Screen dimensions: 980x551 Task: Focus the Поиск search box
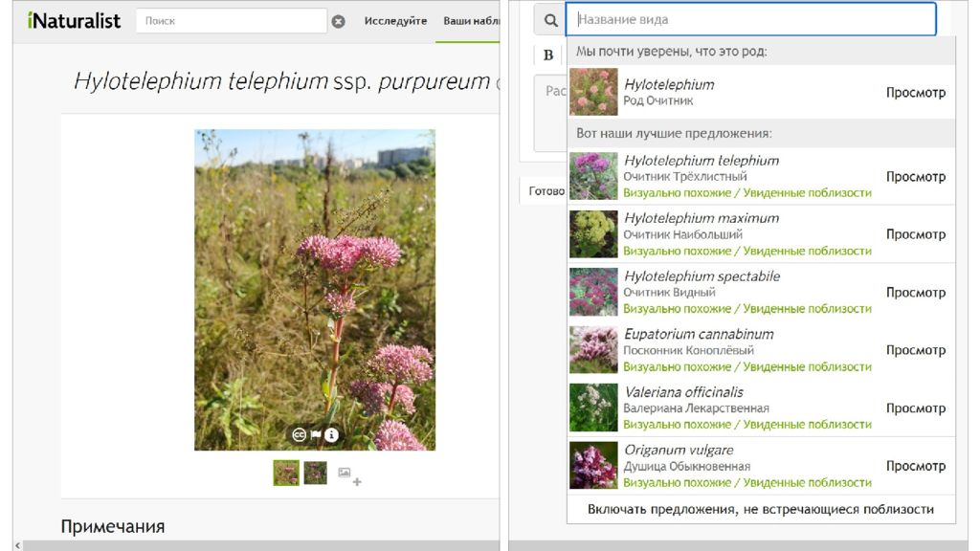pos(232,21)
